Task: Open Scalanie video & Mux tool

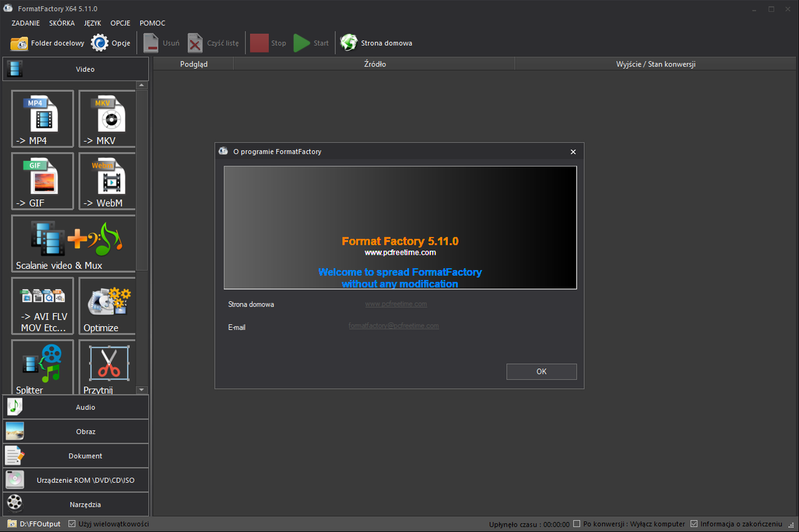Action: point(73,243)
